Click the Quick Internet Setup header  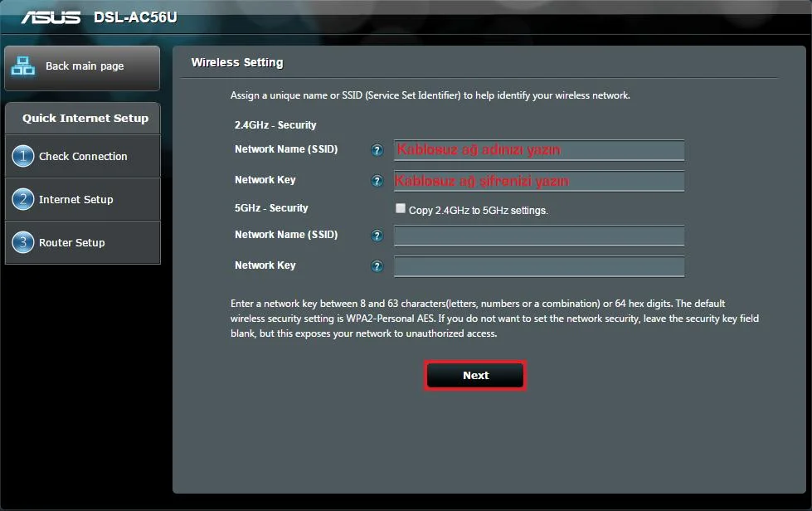[x=85, y=118]
